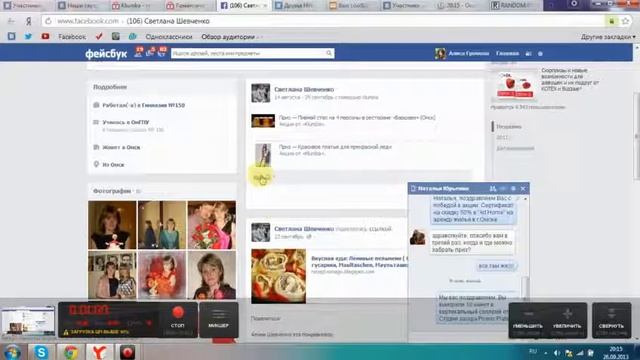Open the Одноклассники bookmark
The height and width of the screenshot is (360, 640).
coord(169,37)
